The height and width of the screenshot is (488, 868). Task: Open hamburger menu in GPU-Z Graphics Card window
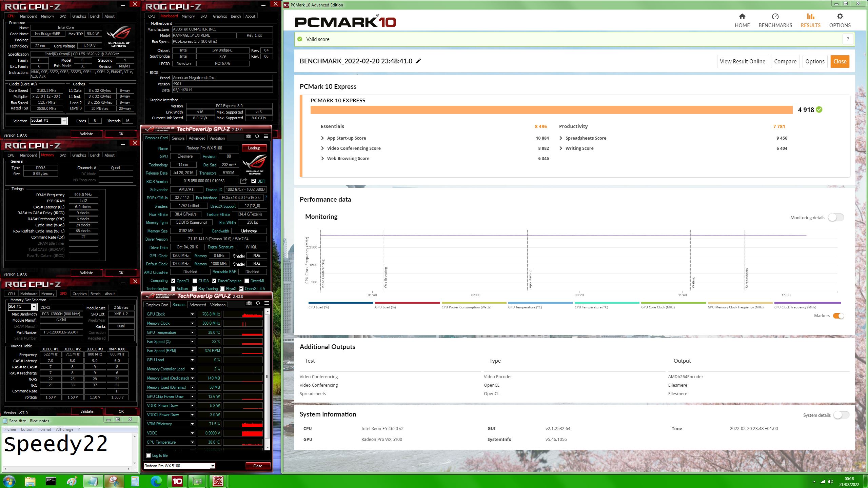tap(266, 136)
